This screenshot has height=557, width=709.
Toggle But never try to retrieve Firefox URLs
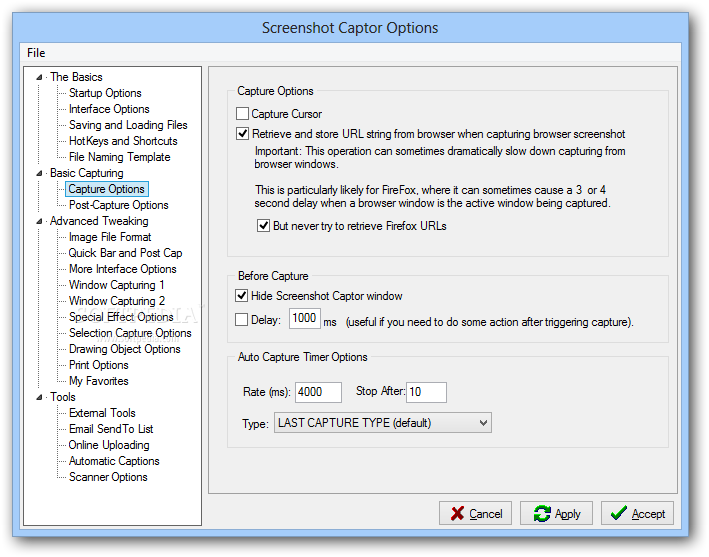coord(263,225)
